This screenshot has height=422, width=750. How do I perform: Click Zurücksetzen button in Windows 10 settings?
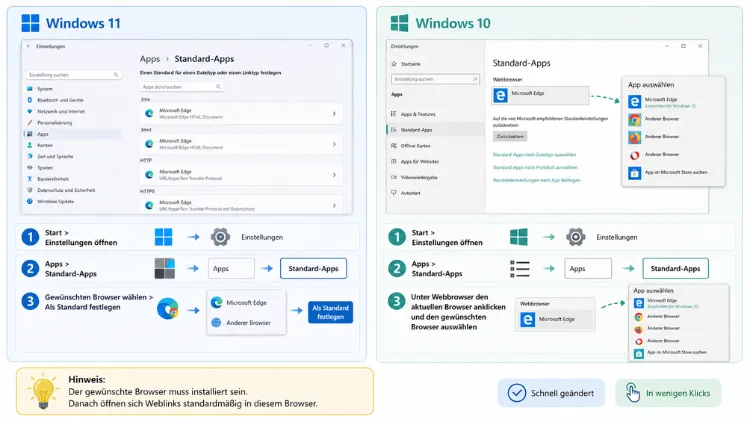510,136
